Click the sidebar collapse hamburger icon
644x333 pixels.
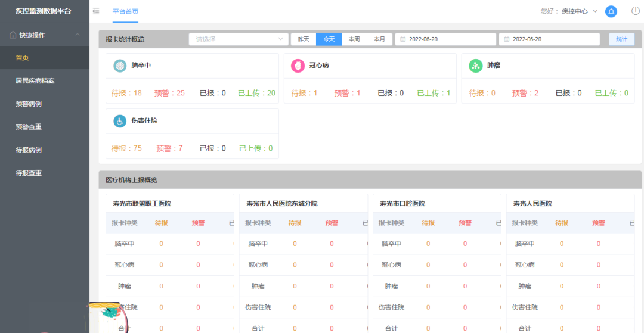click(96, 11)
